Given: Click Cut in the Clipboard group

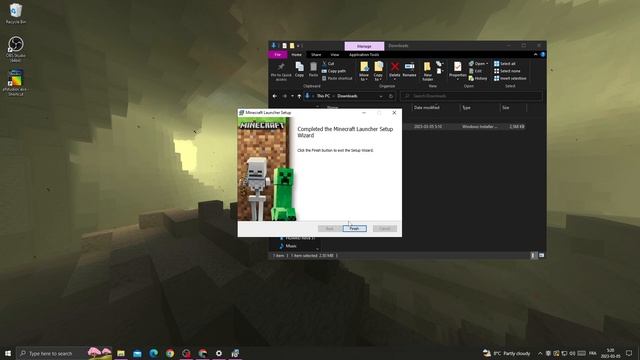Looking at the screenshot, I should tap(328, 64).
